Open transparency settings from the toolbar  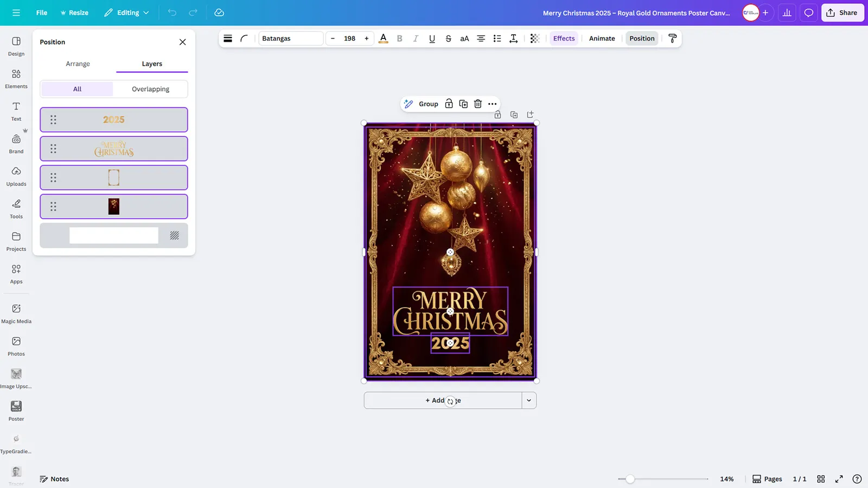click(534, 38)
